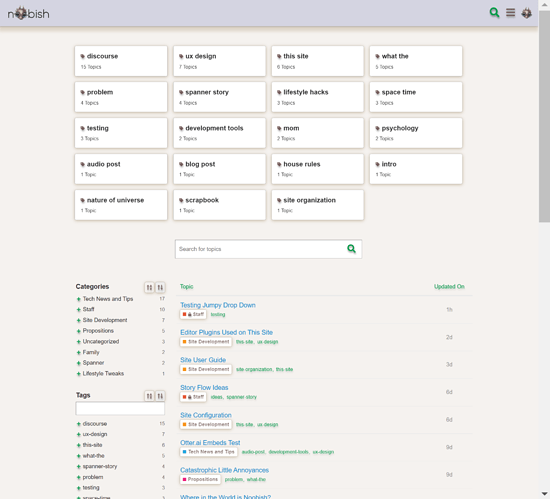Open the user avatar menu
Screen dimensions: 550x499
[x=526, y=13]
